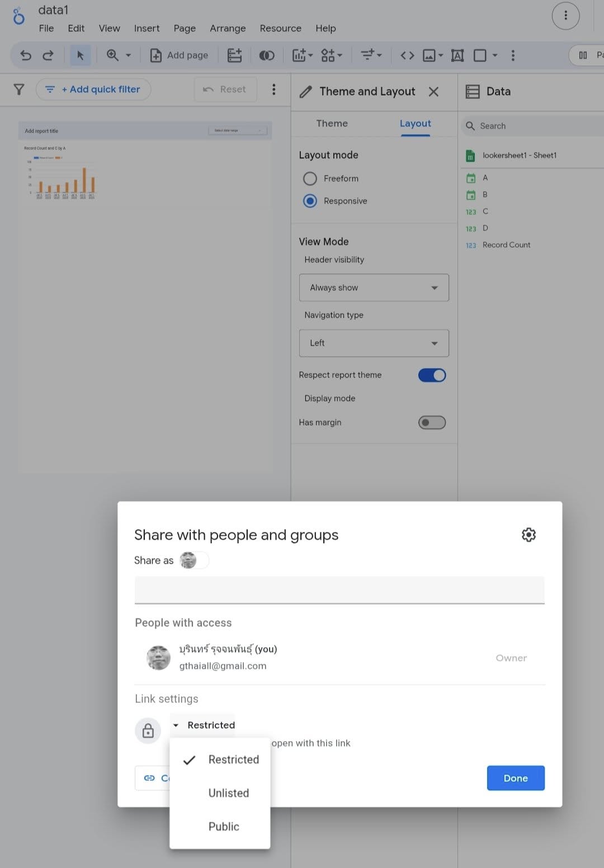Click the Done button

[515, 778]
